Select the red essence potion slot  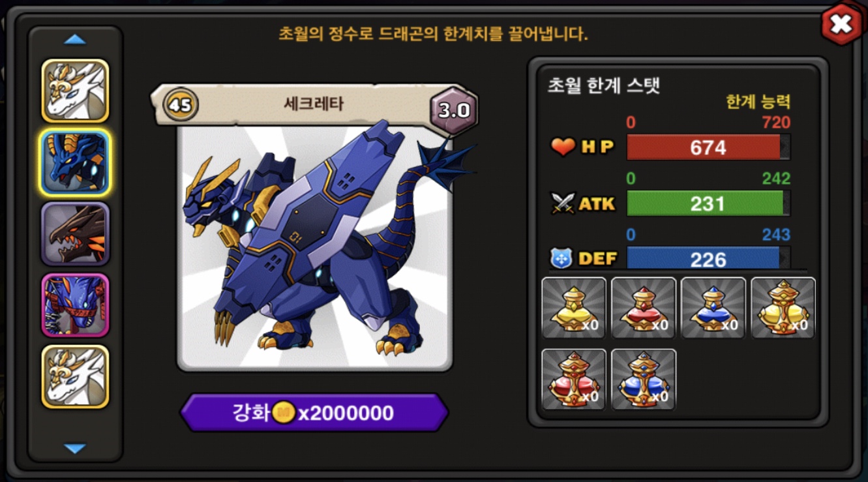coord(644,308)
